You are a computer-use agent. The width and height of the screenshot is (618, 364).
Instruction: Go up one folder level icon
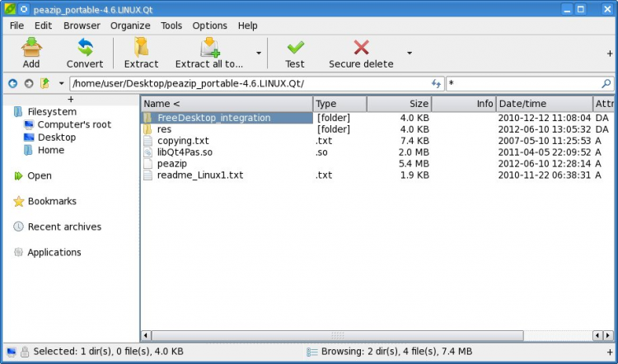click(x=45, y=83)
